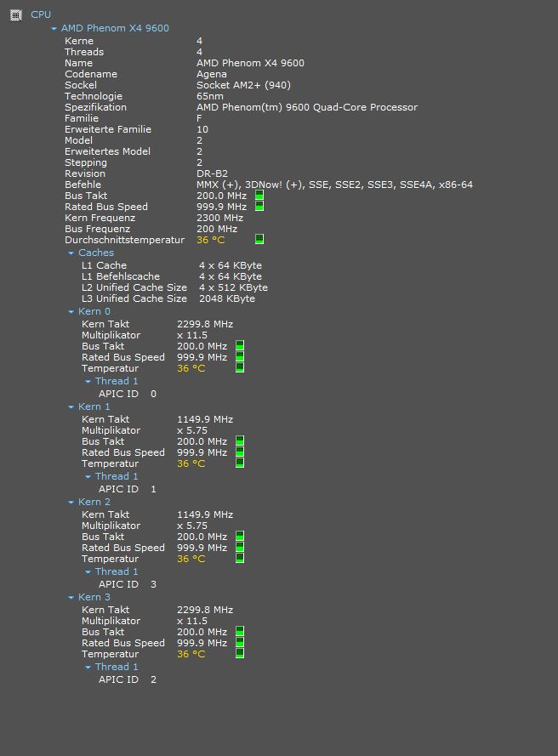Screen dimensions: 558x756
Task: Select the CPU heading label
Action: coord(41,15)
